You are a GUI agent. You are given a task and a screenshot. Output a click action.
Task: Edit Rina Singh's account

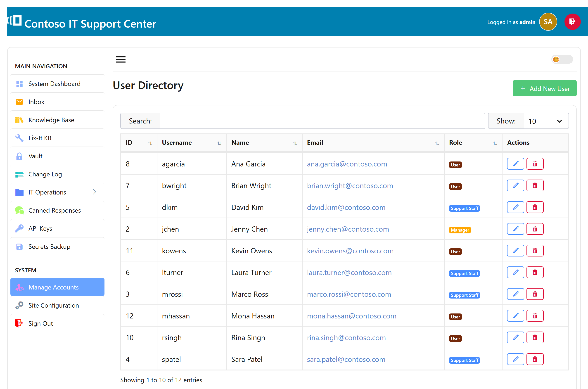point(515,337)
